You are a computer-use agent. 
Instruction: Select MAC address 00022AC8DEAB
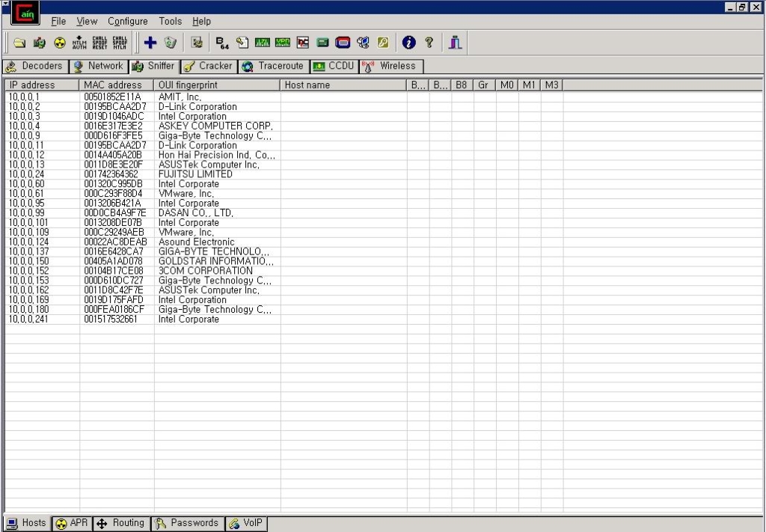pyautogui.click(x=115, y=242)
